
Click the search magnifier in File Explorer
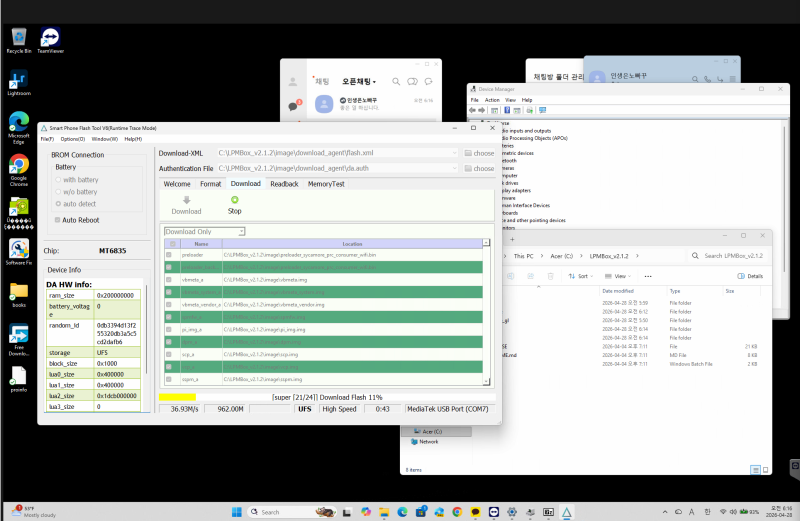[x=695, y=256]
